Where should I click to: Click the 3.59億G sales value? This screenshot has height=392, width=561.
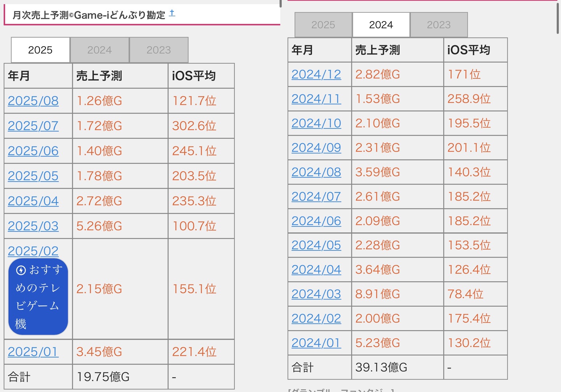coord(378,172)
